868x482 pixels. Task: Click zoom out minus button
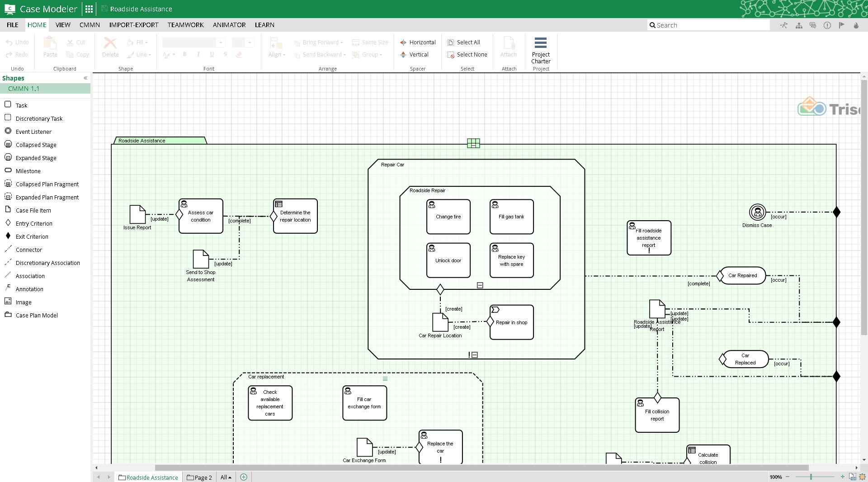(788, 477)
